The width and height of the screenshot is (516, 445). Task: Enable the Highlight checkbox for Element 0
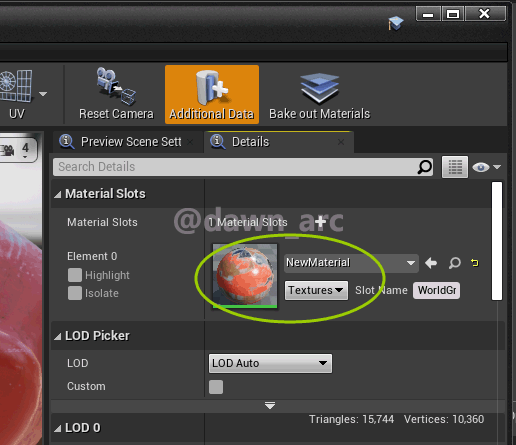click(75, 275)
